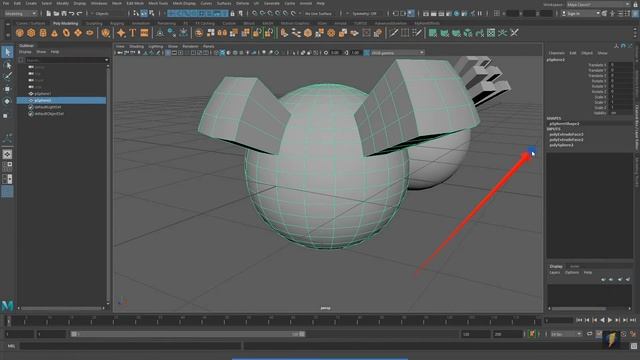The image size is (640, 360).
Task: Click polySphere2 under INPUTS
Action: click(x=561, y=145)
